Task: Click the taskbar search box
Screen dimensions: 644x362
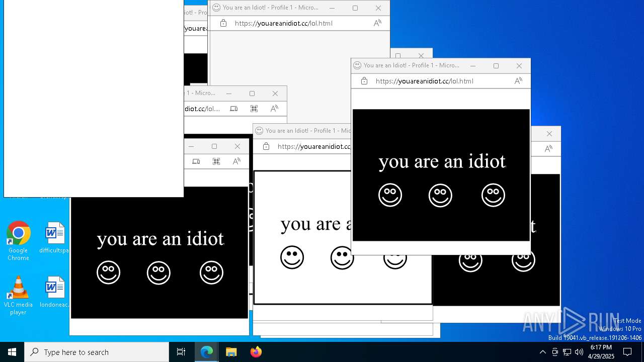Action: 97,352
